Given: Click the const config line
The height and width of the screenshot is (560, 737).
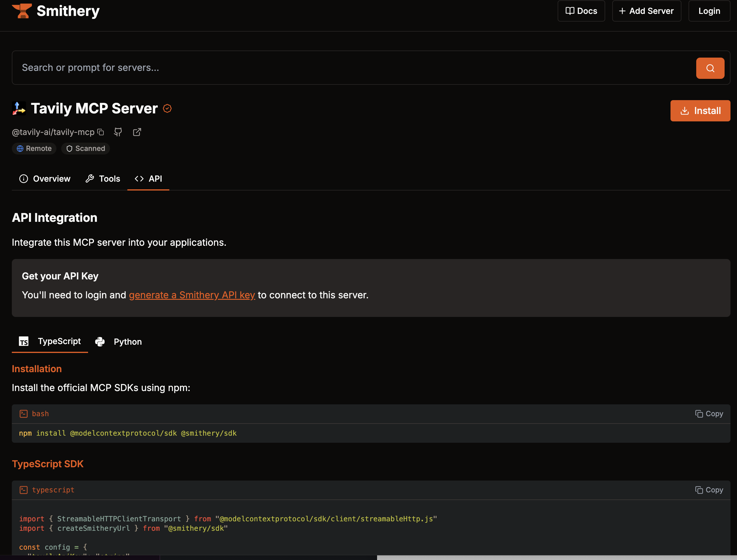Looking at the screenshot, I should tap(53, 547).
